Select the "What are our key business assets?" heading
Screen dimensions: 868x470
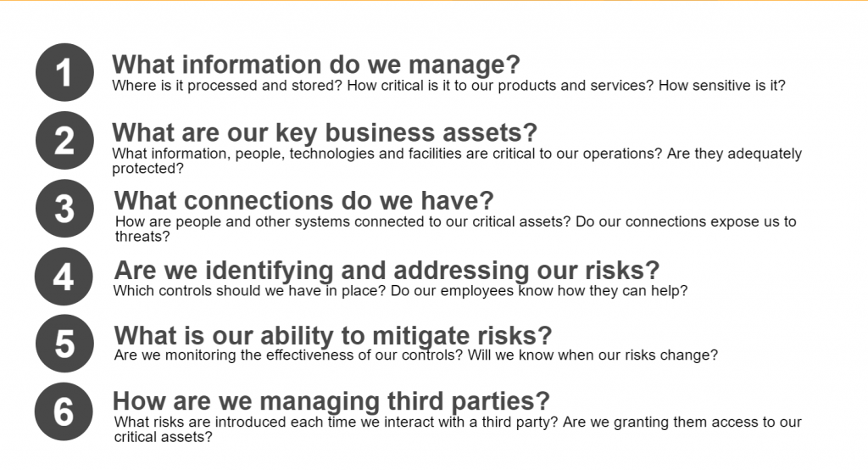point(325,132)
